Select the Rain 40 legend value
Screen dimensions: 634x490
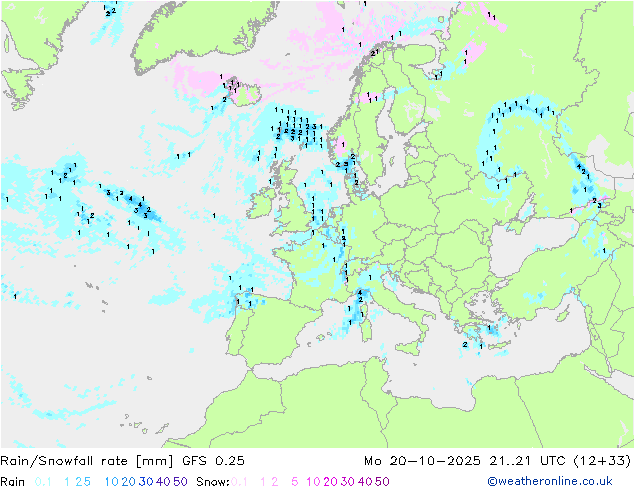163,482
